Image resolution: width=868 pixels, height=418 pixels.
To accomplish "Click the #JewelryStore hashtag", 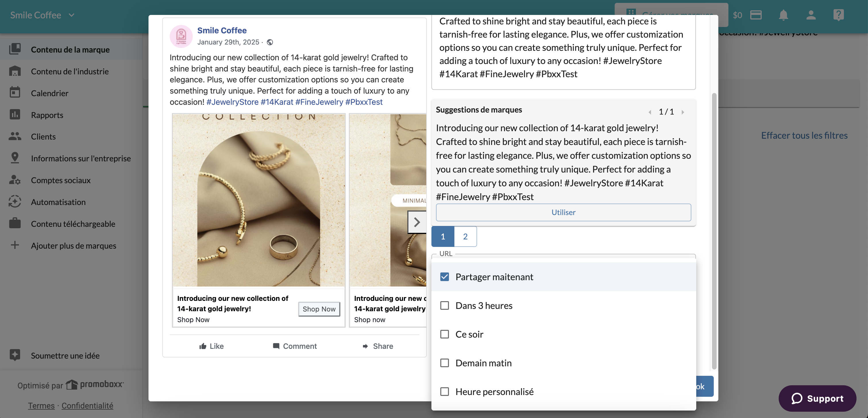I will tap(232, 102).
